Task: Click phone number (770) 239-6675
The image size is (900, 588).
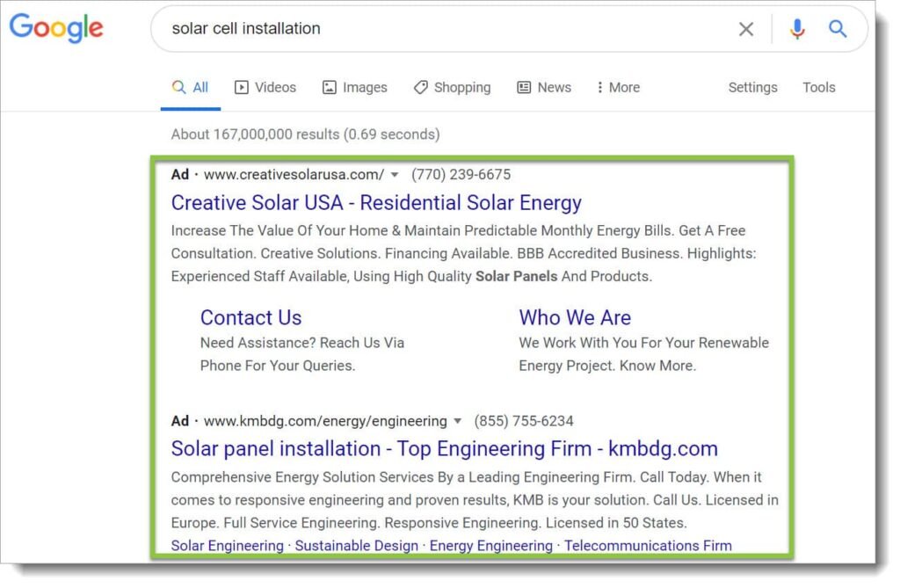Action: point(461,175)
